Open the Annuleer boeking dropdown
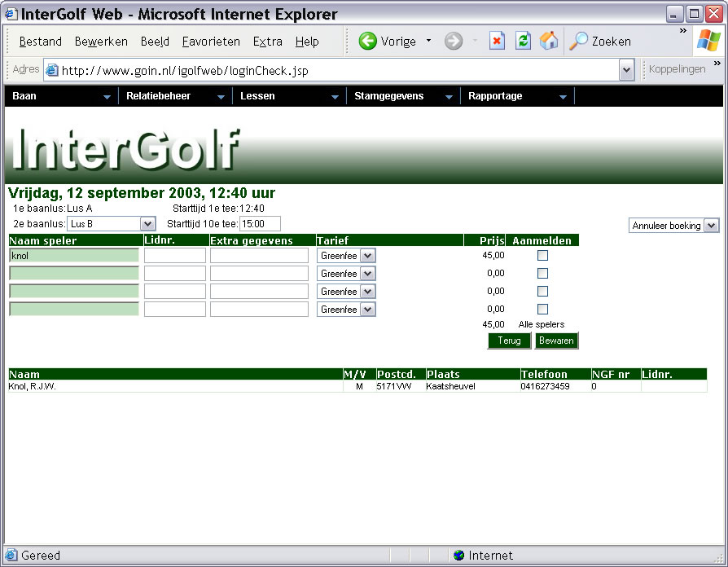This screenshot has width=728, height=567. tap(711, 226)
